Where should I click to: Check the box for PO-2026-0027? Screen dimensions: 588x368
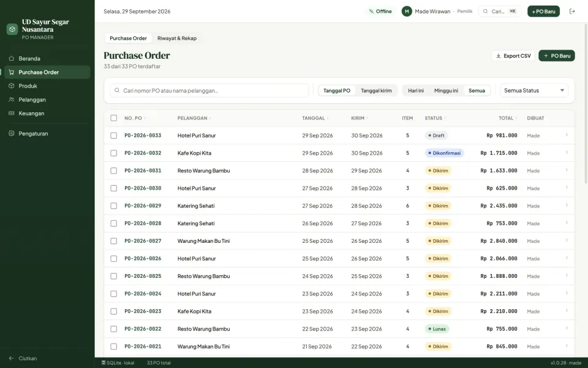coord(114,241)
